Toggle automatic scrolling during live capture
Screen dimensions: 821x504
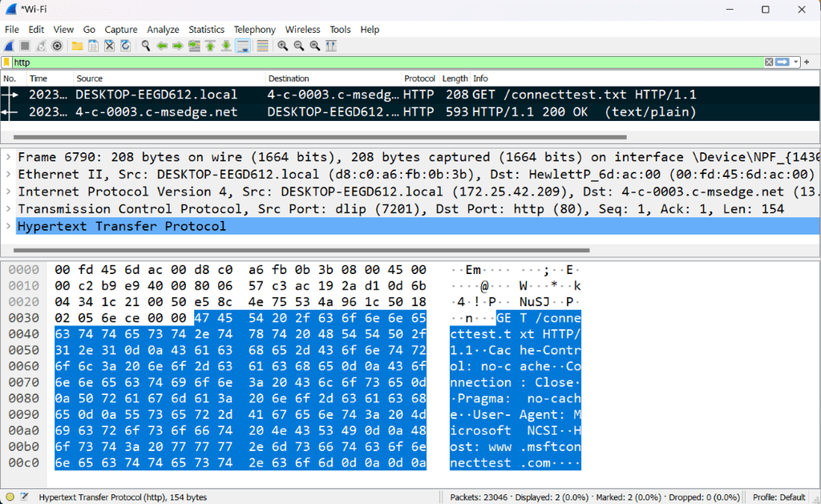243,46
